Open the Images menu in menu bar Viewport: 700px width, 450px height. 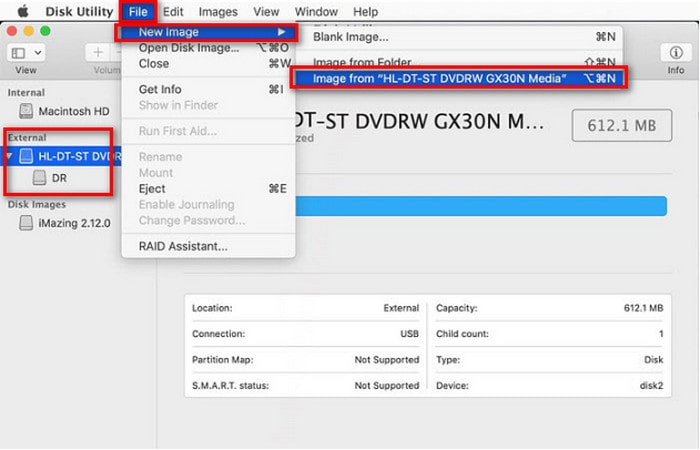pyautogui.click(x=217, y=12)
